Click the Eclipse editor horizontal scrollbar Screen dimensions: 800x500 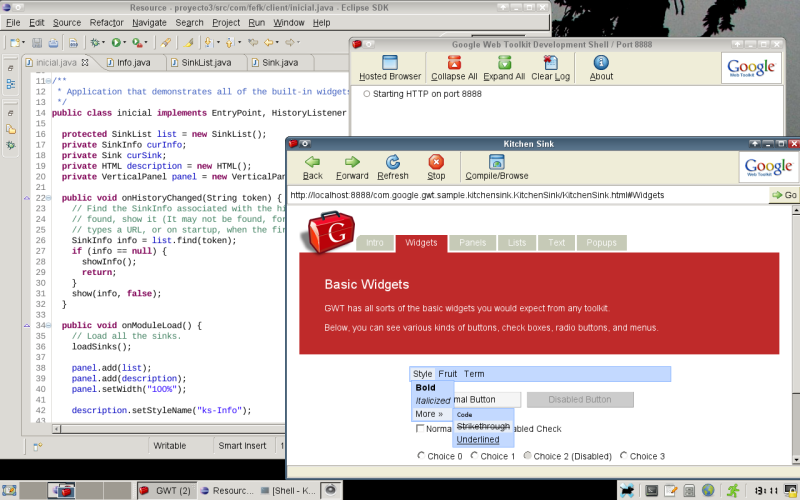[168, 429]
